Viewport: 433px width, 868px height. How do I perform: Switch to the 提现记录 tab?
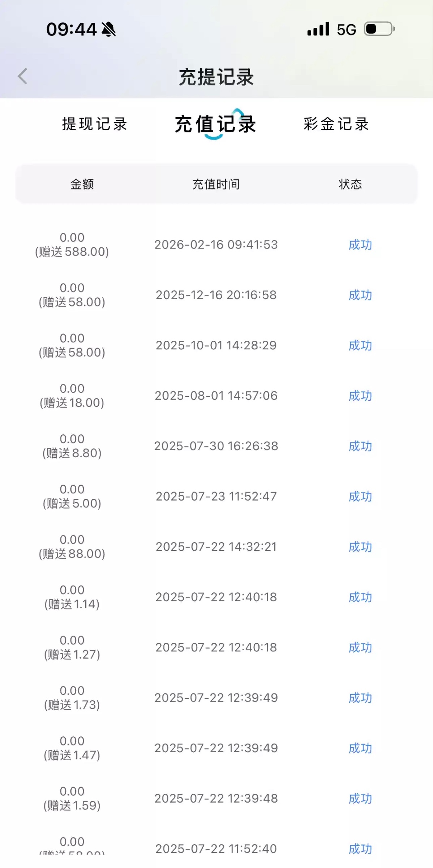coord(95,124)
